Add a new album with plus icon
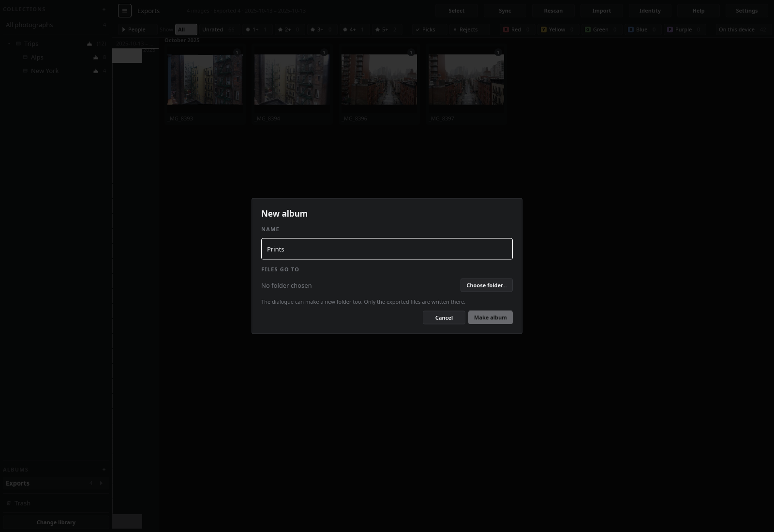This screenshot has width=774, height=532. click(x=104, y=470)
